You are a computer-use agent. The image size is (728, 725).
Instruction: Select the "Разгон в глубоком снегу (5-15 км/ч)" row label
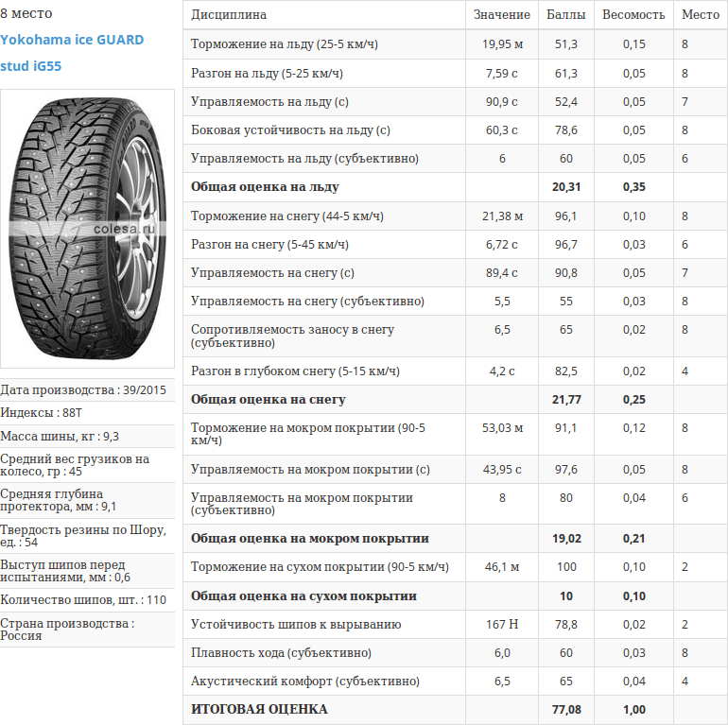click(295, 371)
